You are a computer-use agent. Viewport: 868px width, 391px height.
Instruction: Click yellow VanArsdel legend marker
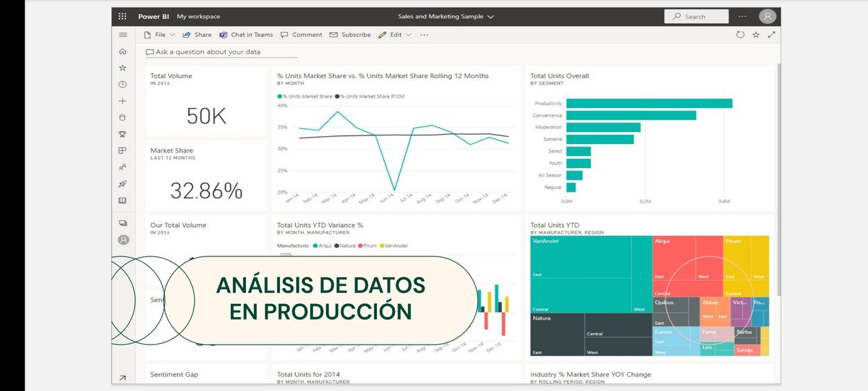pos(381,246)
